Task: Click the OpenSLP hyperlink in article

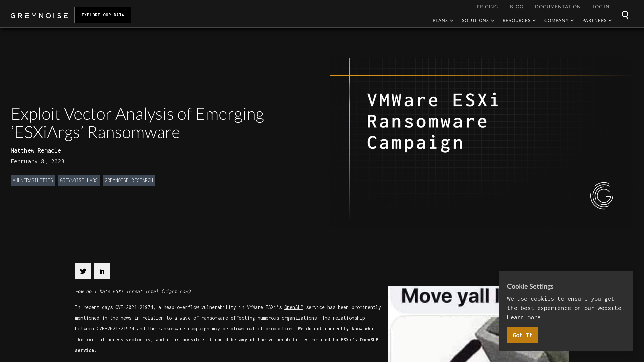Action: (293, 307)
